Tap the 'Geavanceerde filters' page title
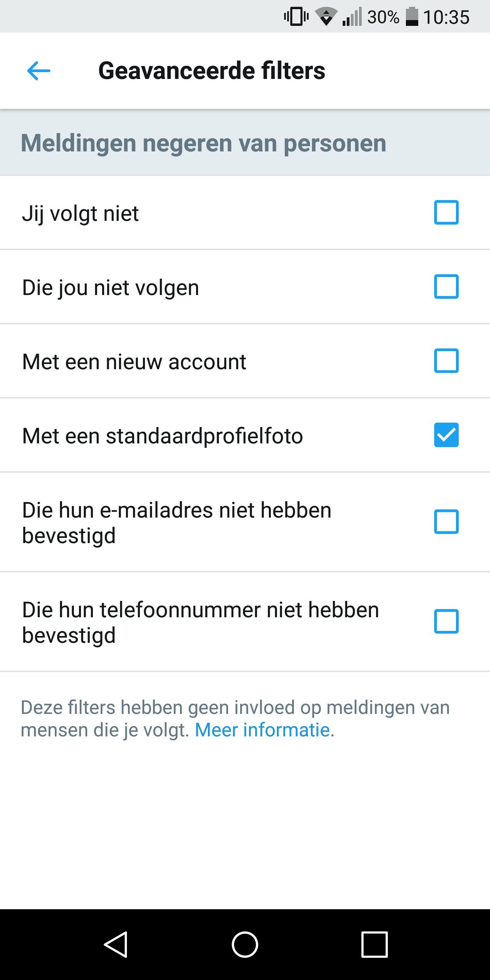Image resolution: width=490 pixels, height=980 pixels. point(212,71)
